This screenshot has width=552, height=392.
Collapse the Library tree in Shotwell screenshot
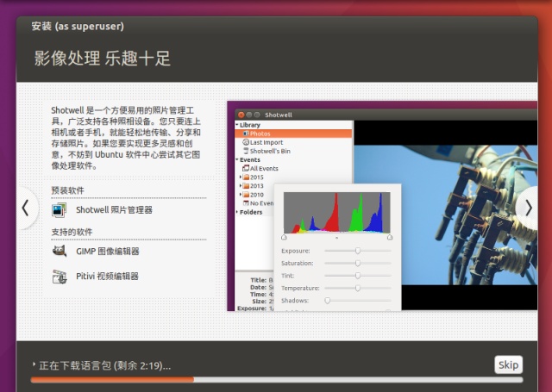click(x=237, y=124)
